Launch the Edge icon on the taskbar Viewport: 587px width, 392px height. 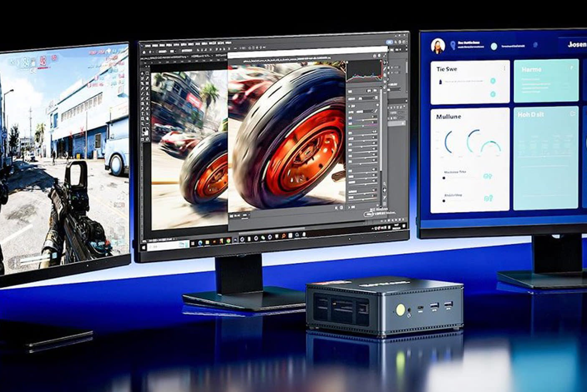click(200, 243)
